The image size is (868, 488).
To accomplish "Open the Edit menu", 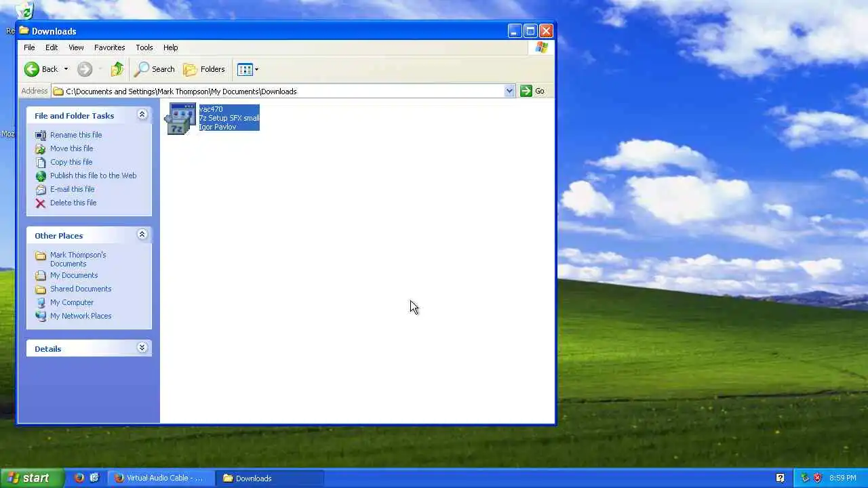I will coord(52,47).
